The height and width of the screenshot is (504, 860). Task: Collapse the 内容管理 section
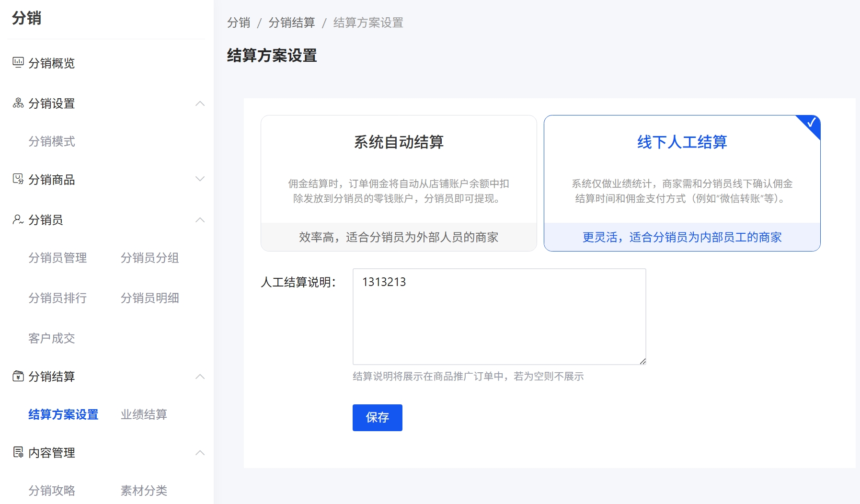(200, 453)
